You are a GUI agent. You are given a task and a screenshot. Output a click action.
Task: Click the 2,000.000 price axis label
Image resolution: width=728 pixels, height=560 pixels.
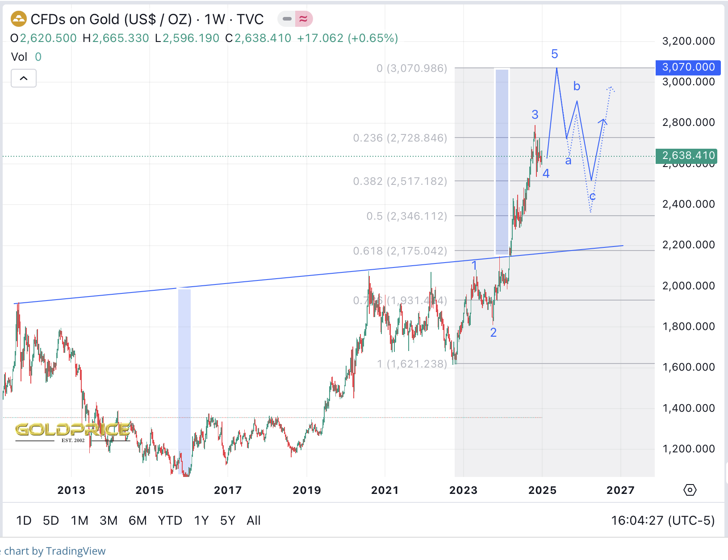[688, 286]
